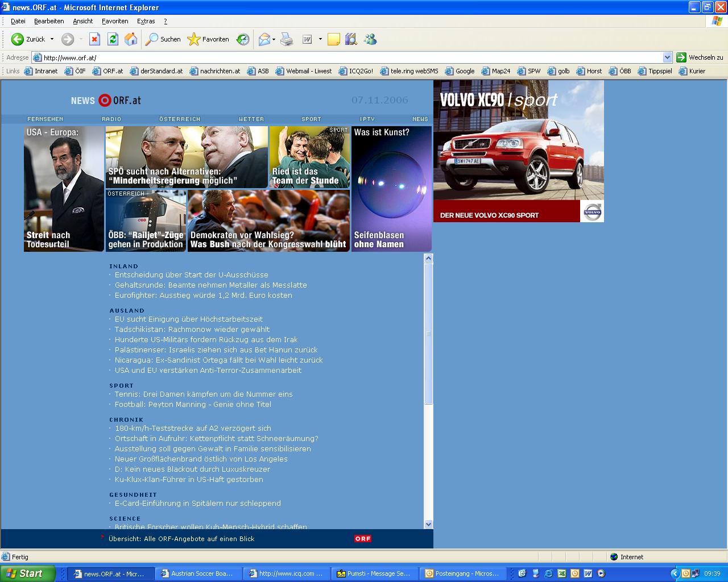Screen dimensions: 728x582
Task: Select the WETTER navigation tab
Action: pos(251,119)
